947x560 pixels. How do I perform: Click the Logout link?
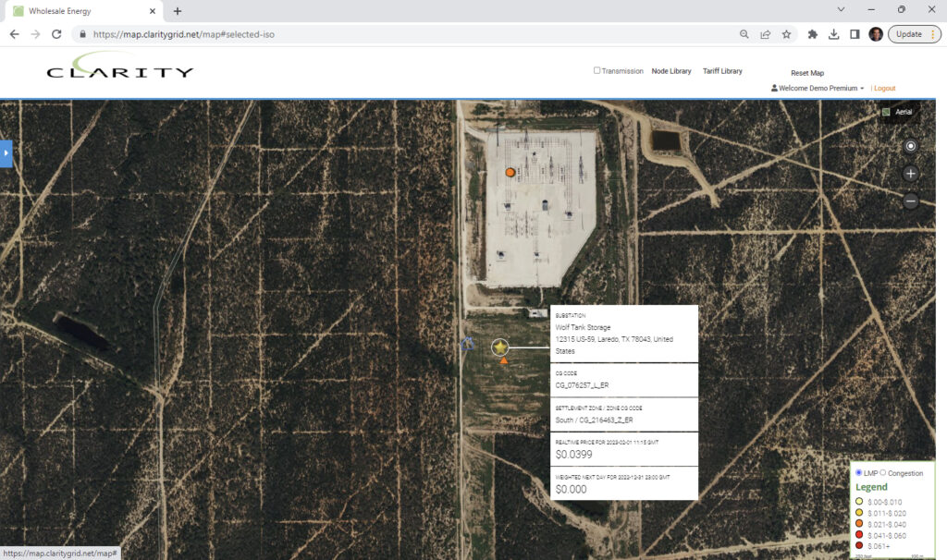coord(884,89)
